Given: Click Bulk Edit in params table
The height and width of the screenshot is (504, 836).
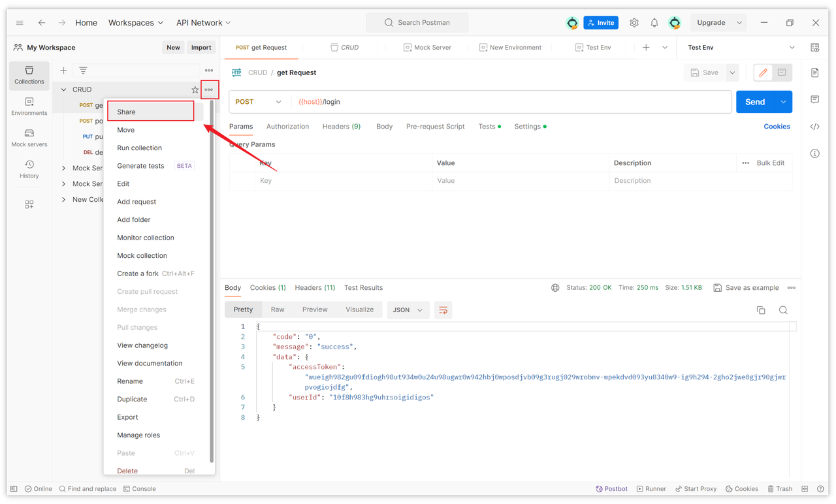Looking at the screenshot, I should pyautogui.click(x=770, y=163).
